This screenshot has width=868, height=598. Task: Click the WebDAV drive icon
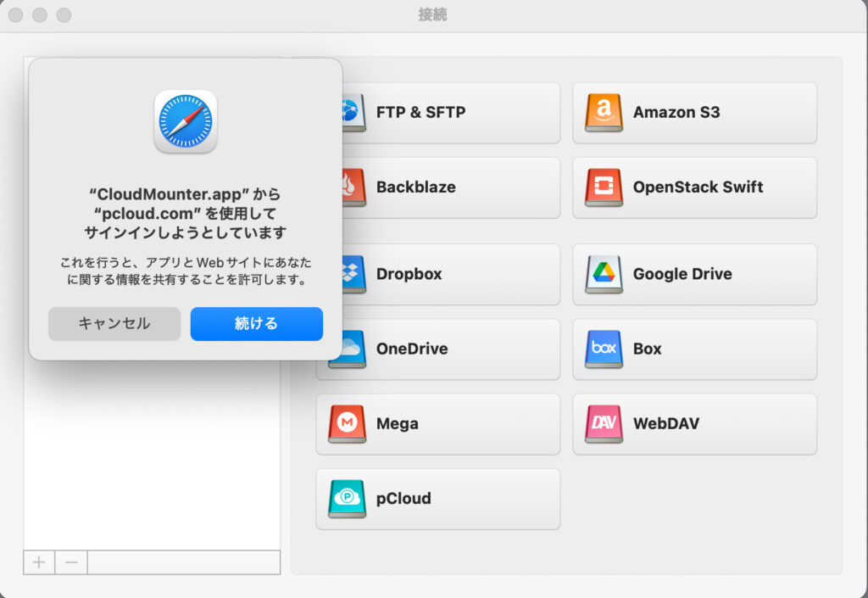point(604,423)
